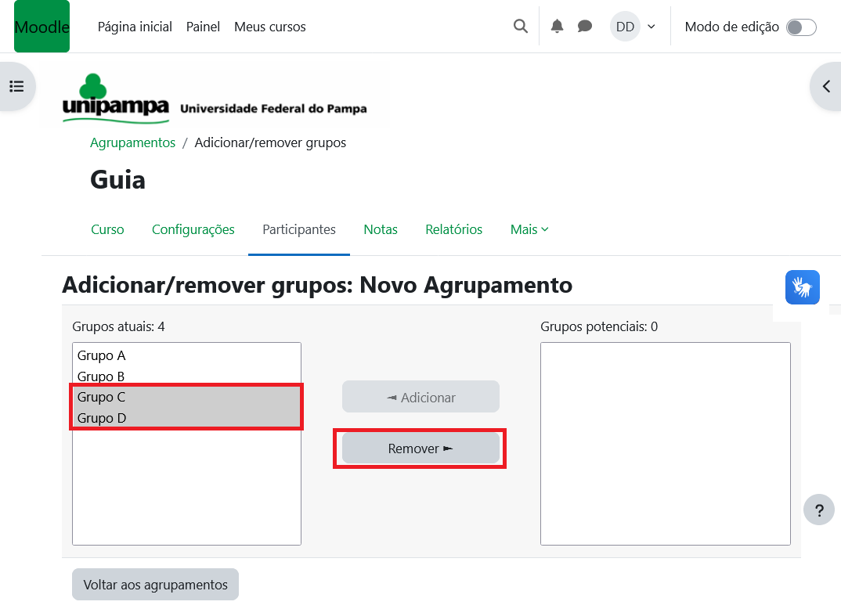
Task: Click the search magnifier icon
Action: (x=520, y=27)
